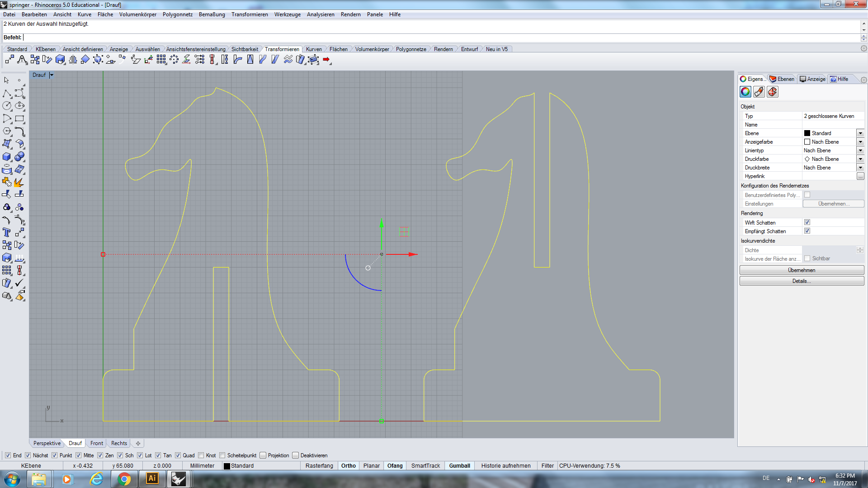Open the Linientyp dropdown
This screenshot has width=868, height=488.
point(860,150)
